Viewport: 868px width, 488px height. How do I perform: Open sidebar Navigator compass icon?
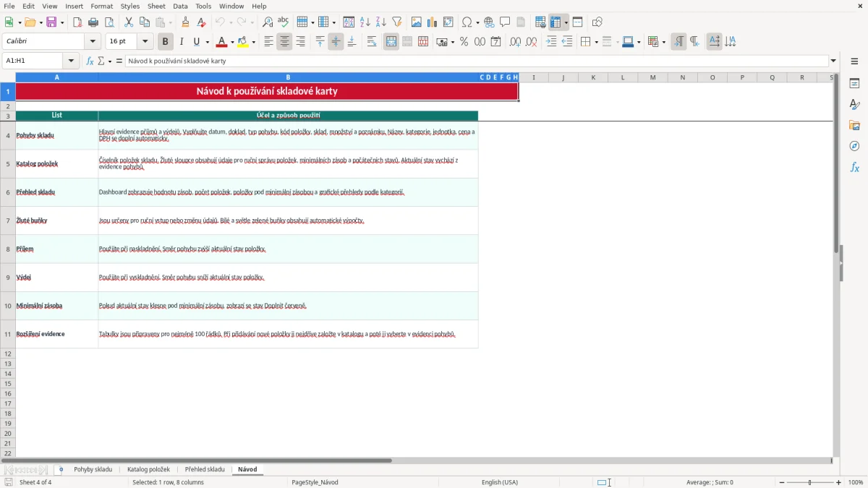click(854, 146)
